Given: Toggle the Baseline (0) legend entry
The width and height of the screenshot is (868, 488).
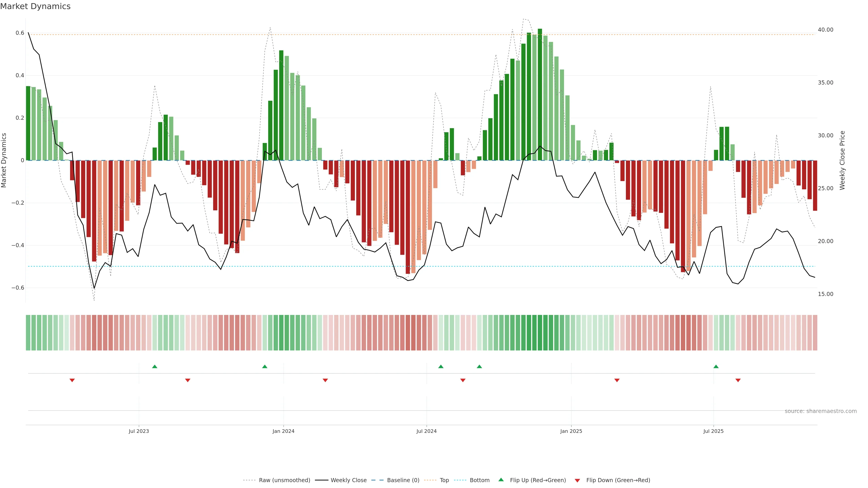Looking at the screenshot, I should click(x=403, y=480).
